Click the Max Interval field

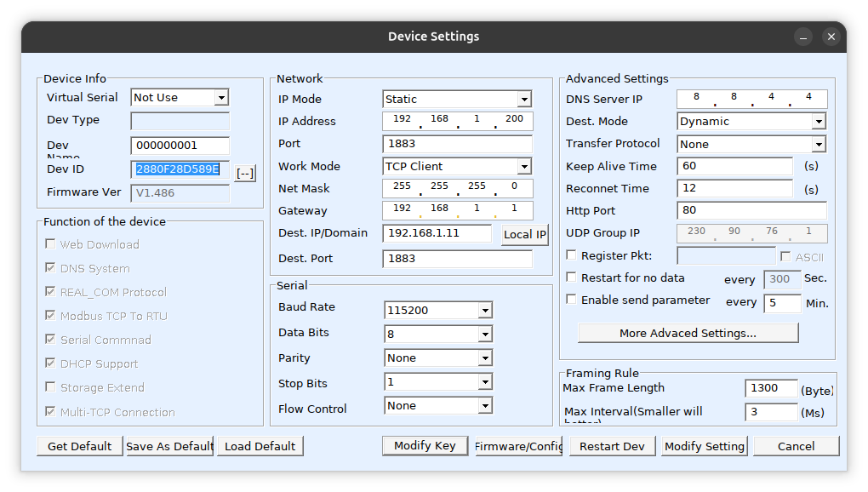coord(771,412)
